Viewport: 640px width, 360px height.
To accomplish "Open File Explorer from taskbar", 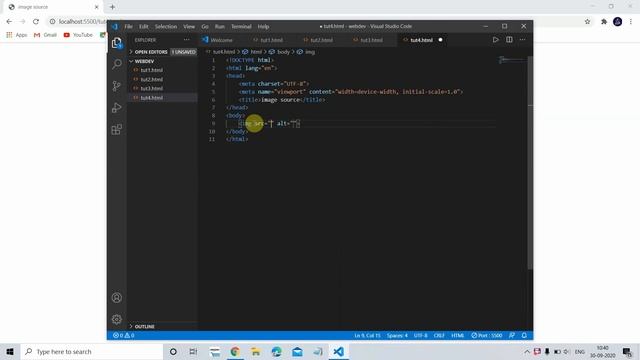I will pos(256,351).
